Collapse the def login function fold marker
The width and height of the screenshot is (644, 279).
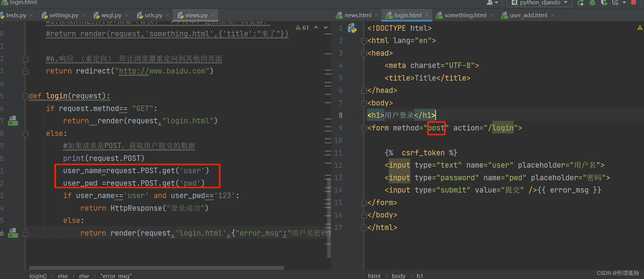26,96
